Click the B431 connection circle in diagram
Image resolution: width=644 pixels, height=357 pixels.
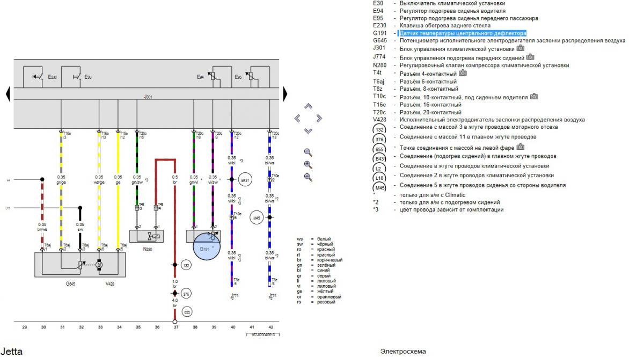tap(245, 180)
